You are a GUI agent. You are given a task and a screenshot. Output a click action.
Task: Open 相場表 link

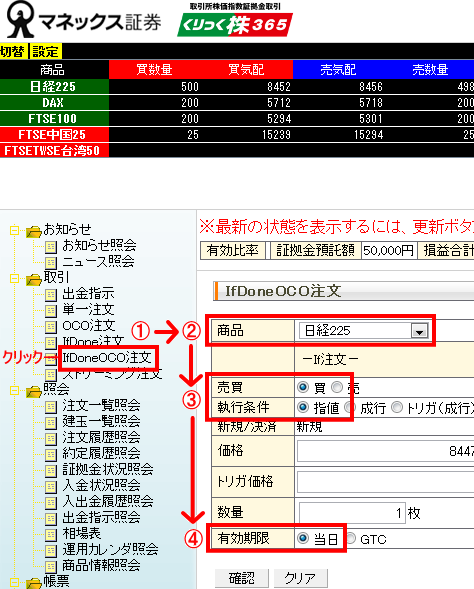pos(82,533)
